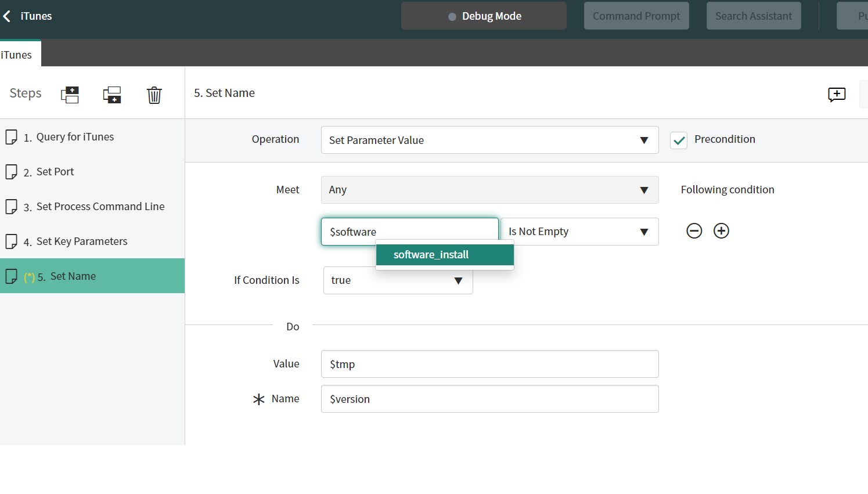Viewport: 868px width, 494px height.
Task: Select step 2 Set Port
Action: tap(92, 172)
